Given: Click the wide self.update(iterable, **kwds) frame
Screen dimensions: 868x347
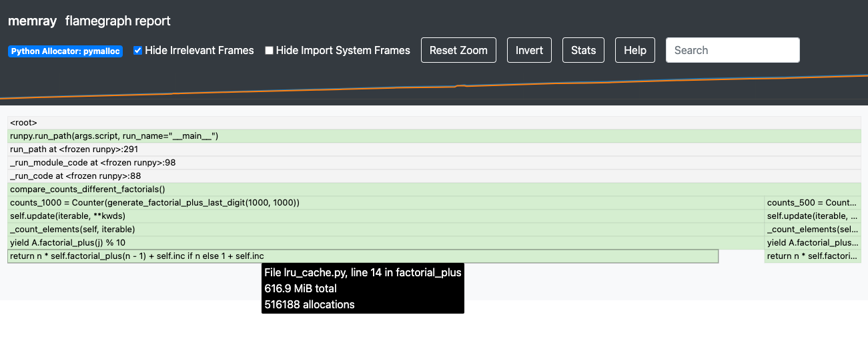Looking at the screenshot, I should (x=385, y=216).
